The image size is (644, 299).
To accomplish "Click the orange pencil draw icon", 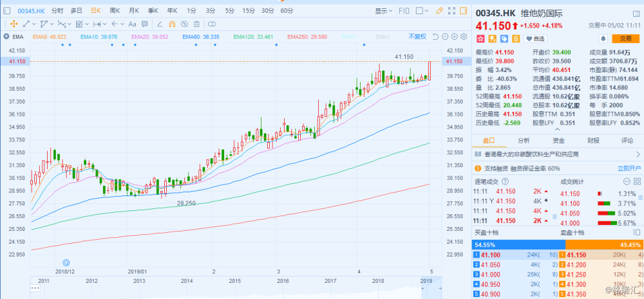I will point(439,11).
